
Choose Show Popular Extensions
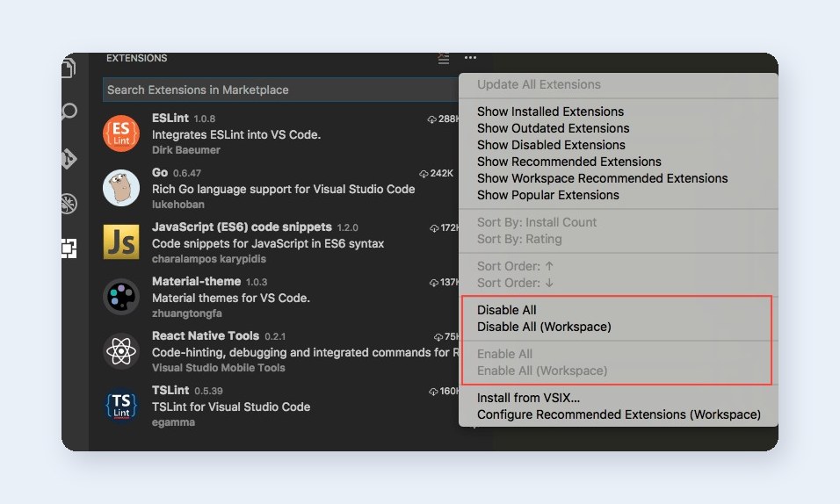[x=548, y=195]
